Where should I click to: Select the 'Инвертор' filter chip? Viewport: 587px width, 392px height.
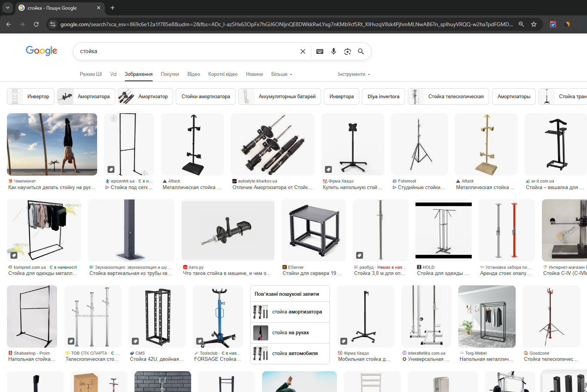[31, 97]
